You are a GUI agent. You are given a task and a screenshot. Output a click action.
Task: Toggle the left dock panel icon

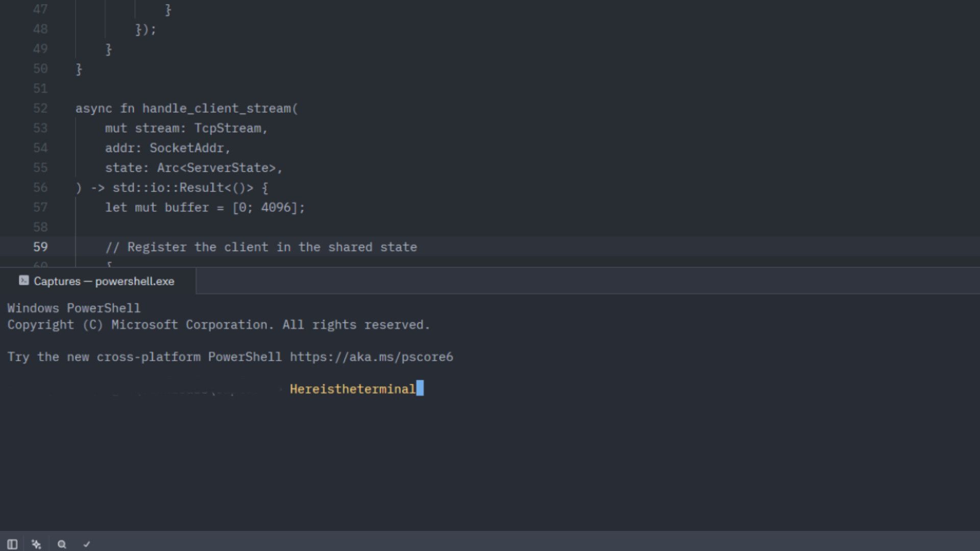point(12,544)
